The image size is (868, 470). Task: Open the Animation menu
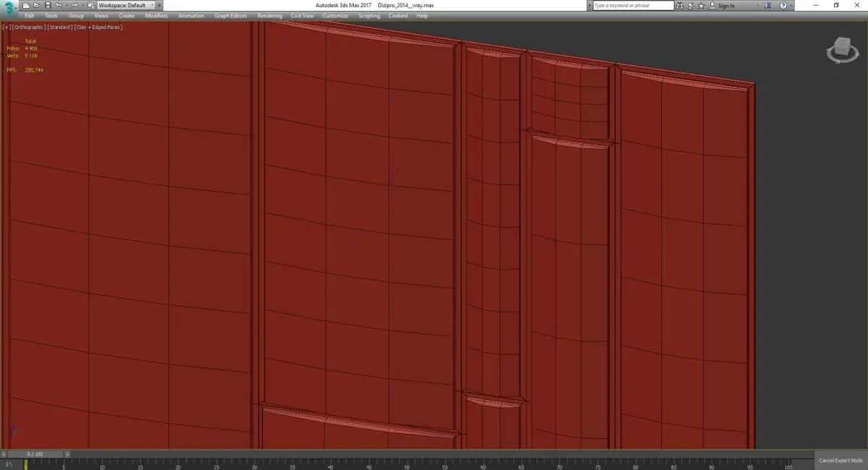coord(191,16)
